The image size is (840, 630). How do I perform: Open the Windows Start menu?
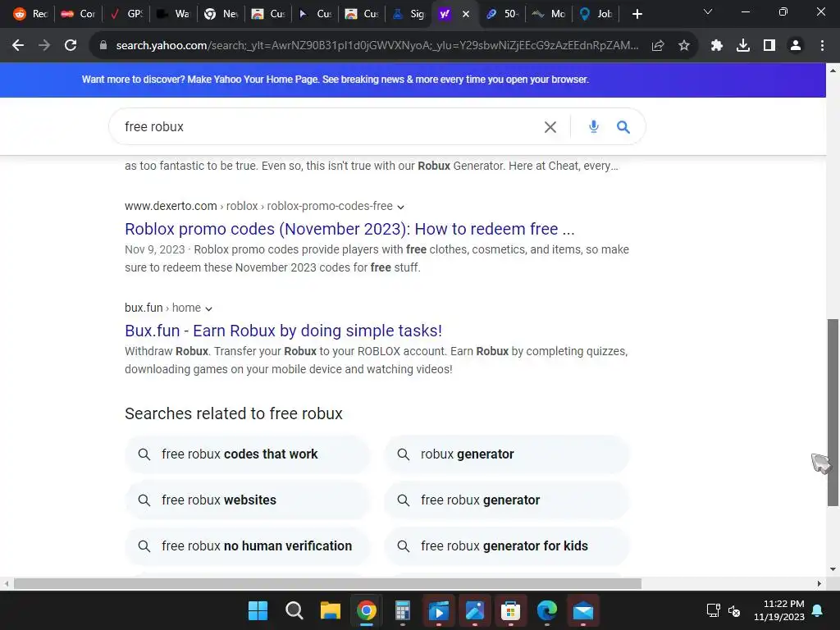pyautogui.click(x=258, y=610)
